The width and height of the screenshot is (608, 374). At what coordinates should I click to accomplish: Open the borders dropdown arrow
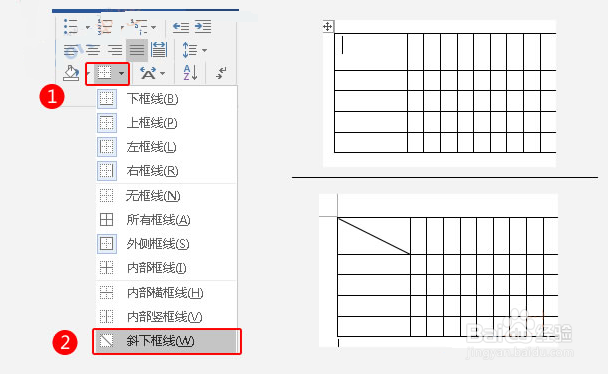pyautogui.click(x=122, y=73)
